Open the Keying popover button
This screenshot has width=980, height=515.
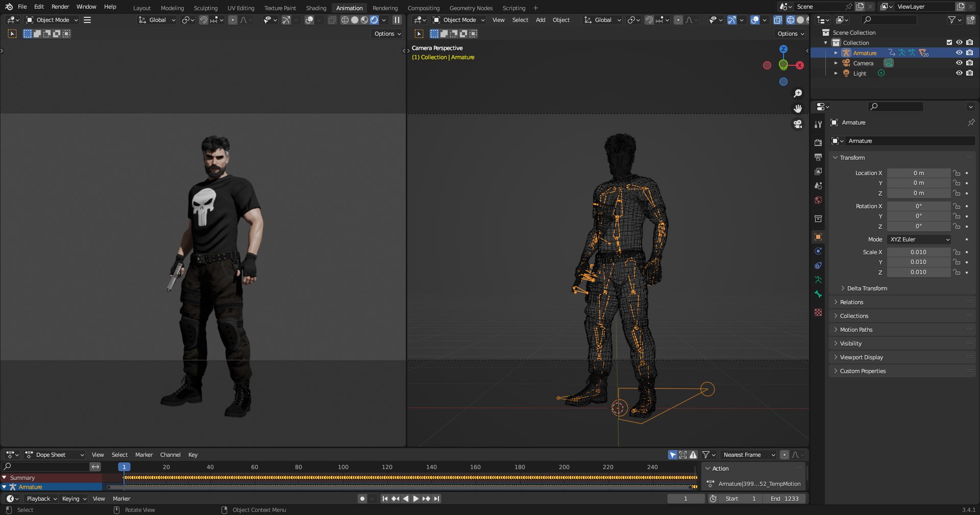[74, 499]
